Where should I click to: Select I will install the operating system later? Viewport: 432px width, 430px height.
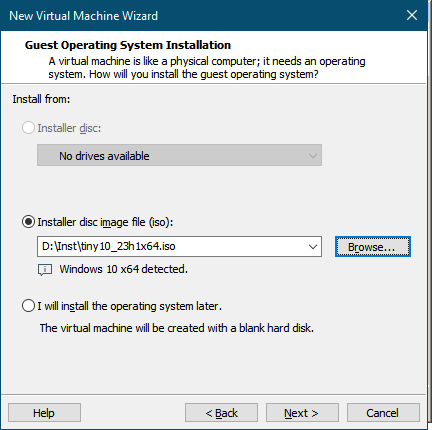click(28, 306)
